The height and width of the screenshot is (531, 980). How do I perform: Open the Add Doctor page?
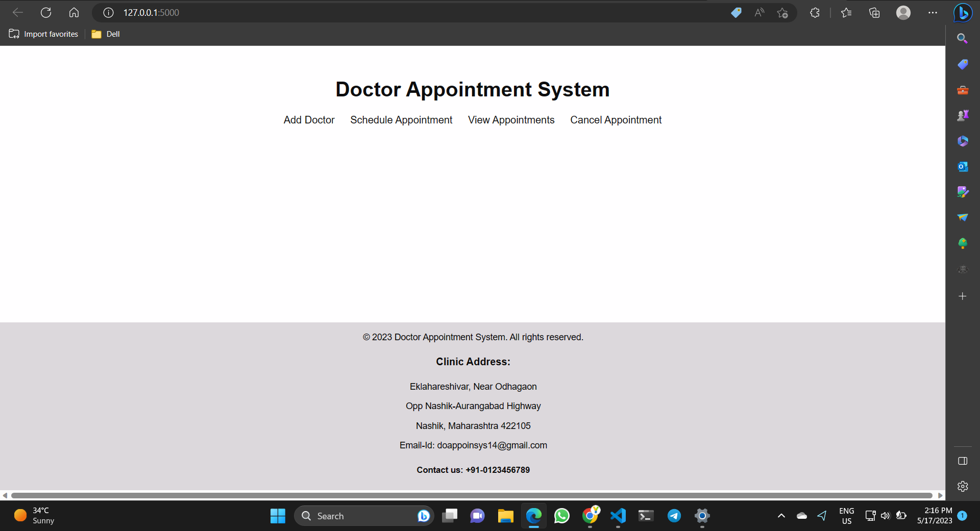(x=309, y=120)
